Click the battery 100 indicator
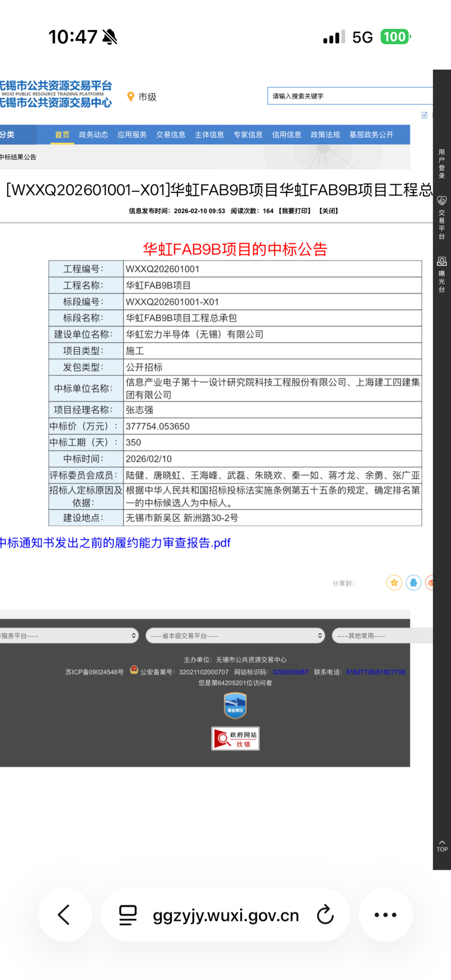The height and width of the screenshot is (980, 451). [x=396, y=37]
